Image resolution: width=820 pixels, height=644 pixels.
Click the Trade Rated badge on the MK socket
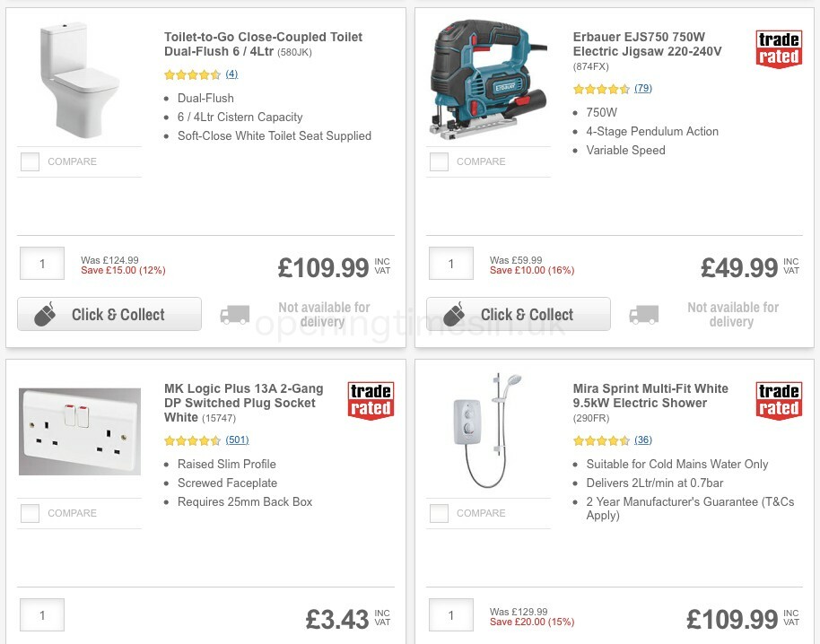coord(371,401)
